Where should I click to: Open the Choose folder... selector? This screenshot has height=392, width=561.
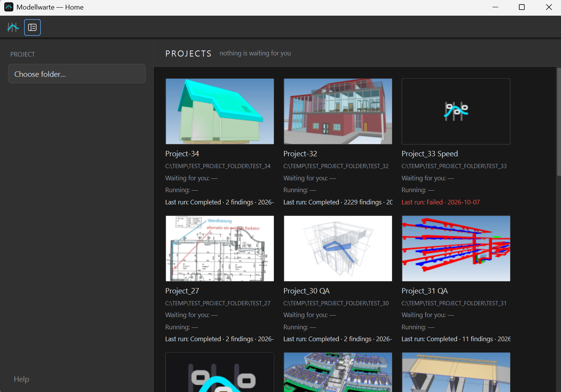click(x=77, y=74)
